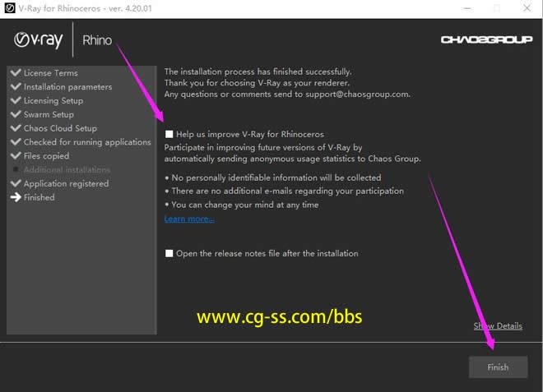Enable Help us improve V-Ray checkbox
This screenshot has width=543, height=392.
coord(169,134)
